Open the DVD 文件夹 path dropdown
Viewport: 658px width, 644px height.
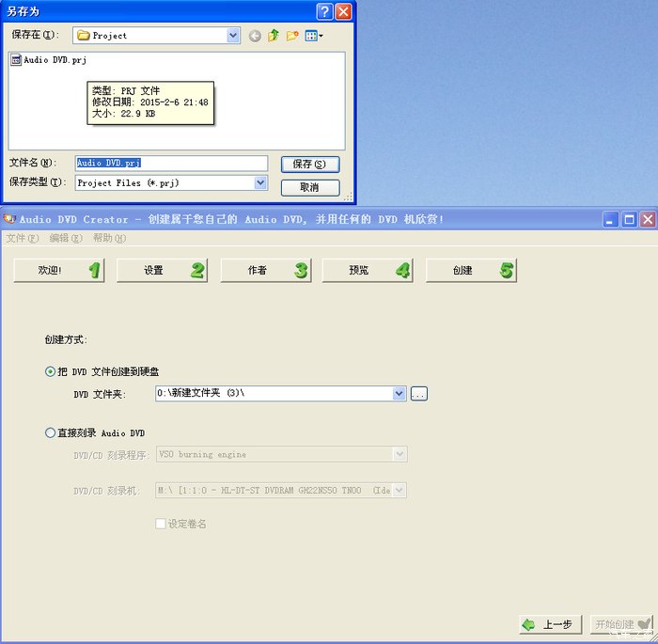399,393
